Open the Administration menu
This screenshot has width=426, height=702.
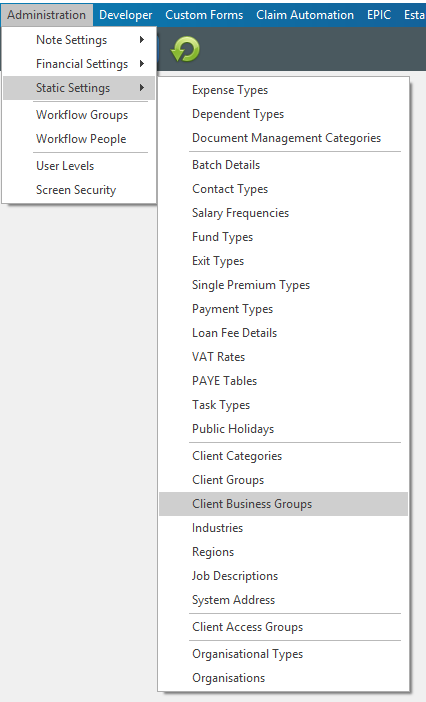coord(47,15)
